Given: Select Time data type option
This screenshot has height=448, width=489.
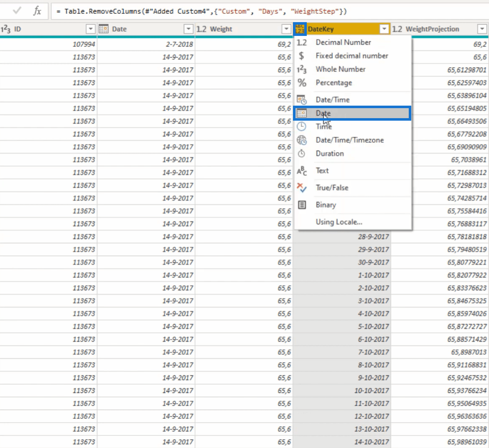Looking at the screenshot, I should [x=352, y=127].
